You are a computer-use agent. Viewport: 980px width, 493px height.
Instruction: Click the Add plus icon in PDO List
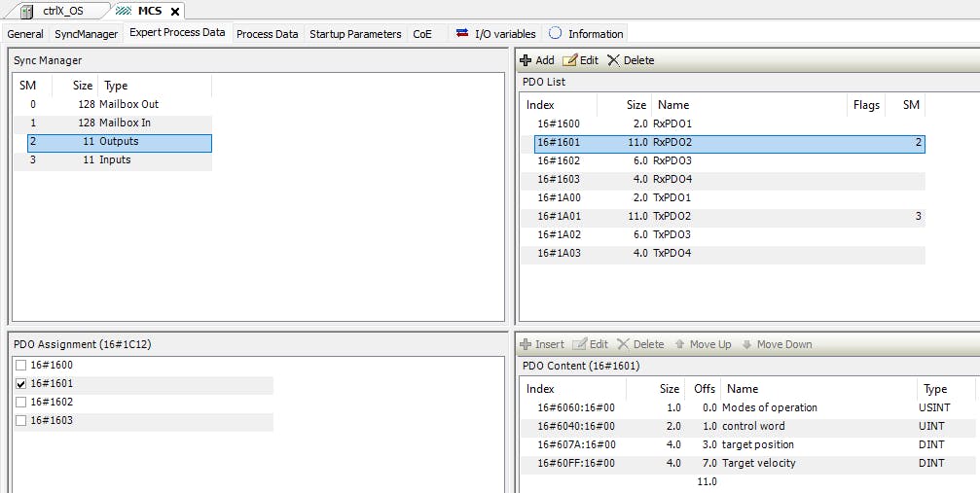(526, 60)
